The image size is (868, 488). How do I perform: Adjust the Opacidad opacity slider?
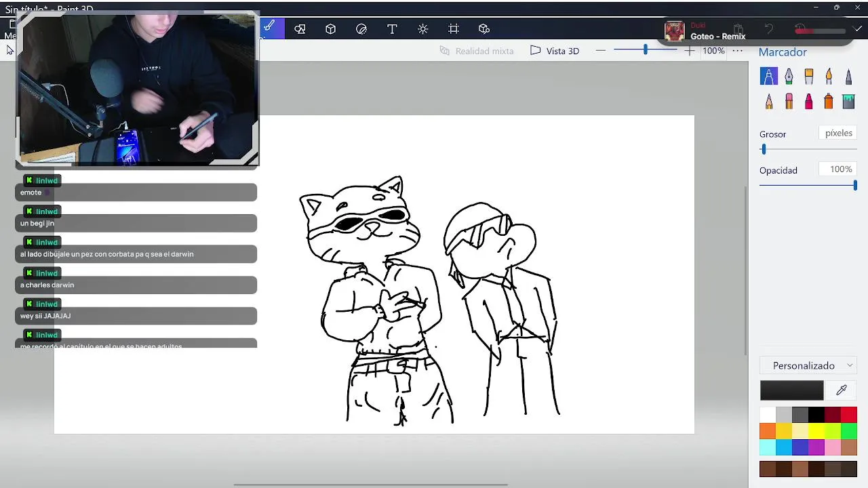808,185
